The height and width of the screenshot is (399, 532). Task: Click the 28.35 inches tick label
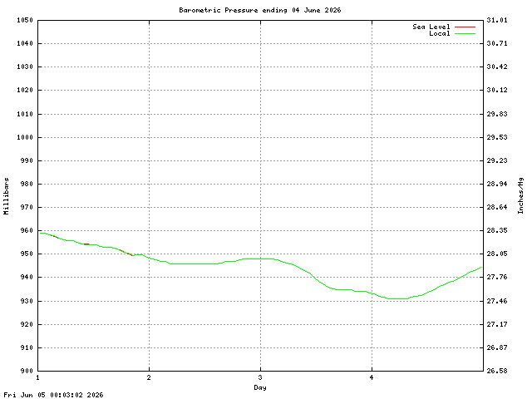point(497,231)
